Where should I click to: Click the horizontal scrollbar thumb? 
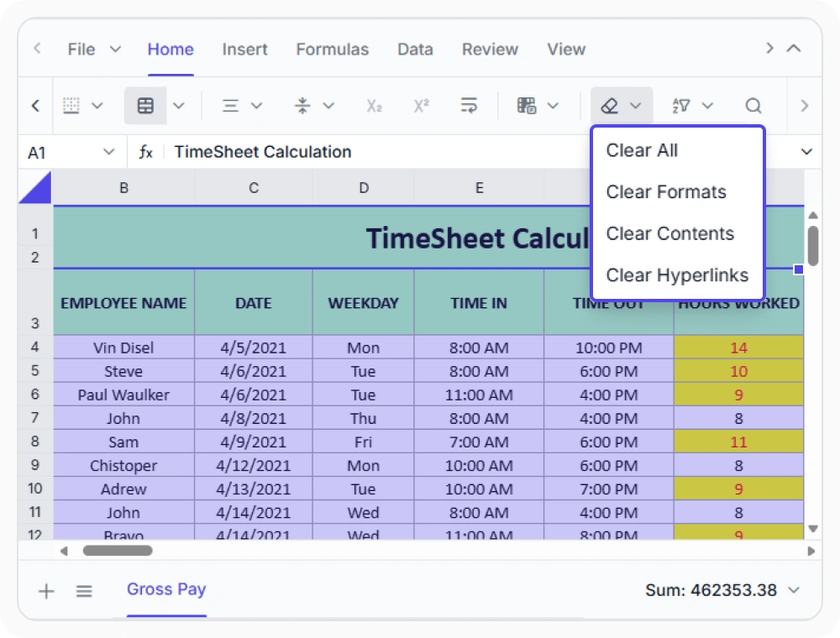click(118, 551)
